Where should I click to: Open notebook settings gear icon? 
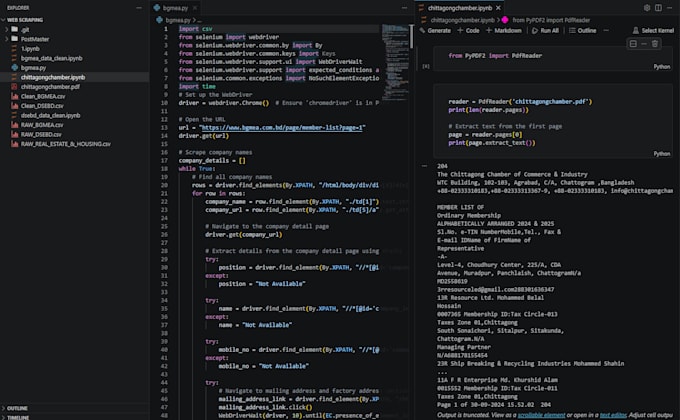click(647, 8)
